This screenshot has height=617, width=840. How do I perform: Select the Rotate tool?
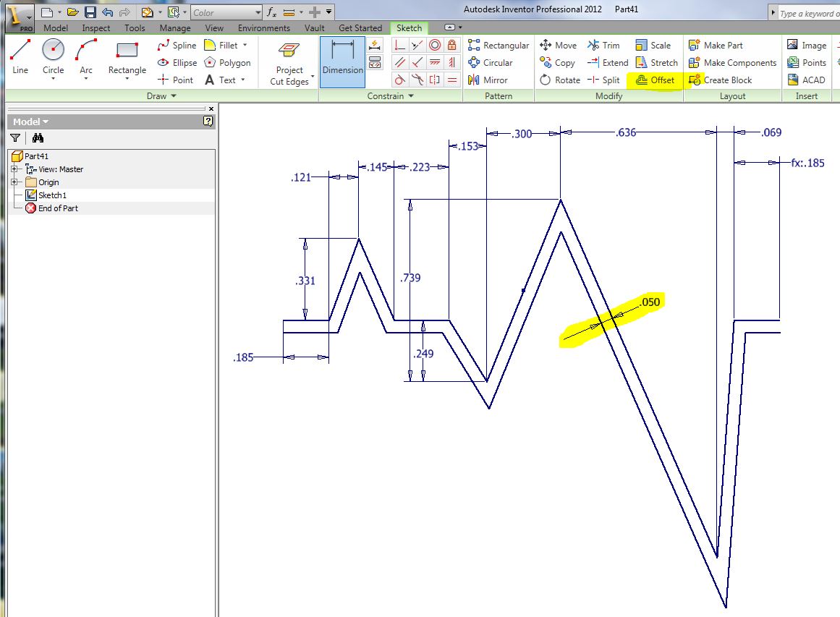(560, 80)
